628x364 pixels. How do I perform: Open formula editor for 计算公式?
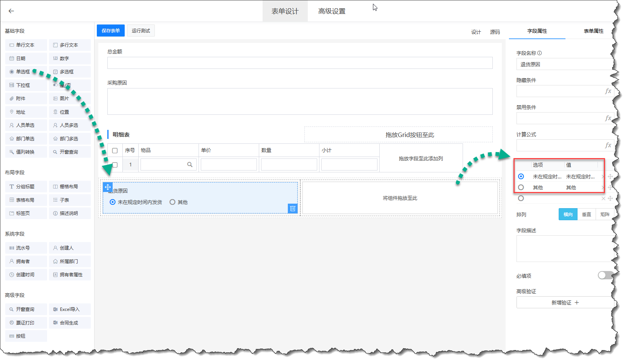[x=608, y=145]
